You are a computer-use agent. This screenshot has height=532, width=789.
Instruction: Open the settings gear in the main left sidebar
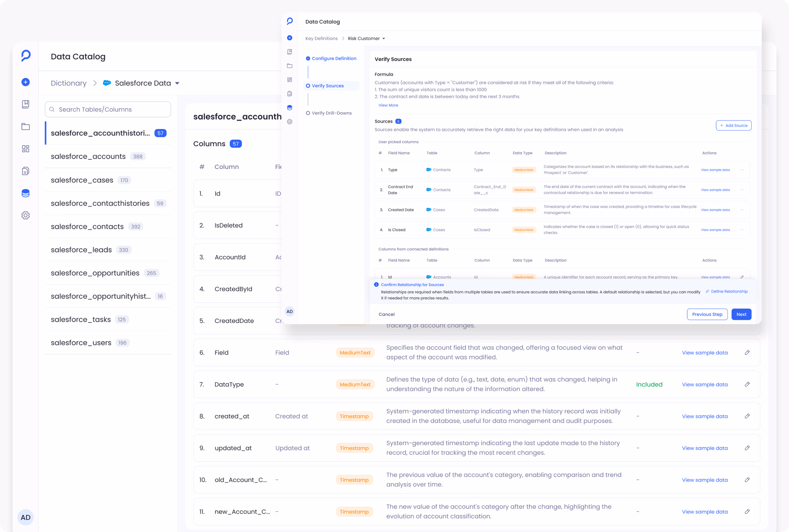[x=25, y=216]
